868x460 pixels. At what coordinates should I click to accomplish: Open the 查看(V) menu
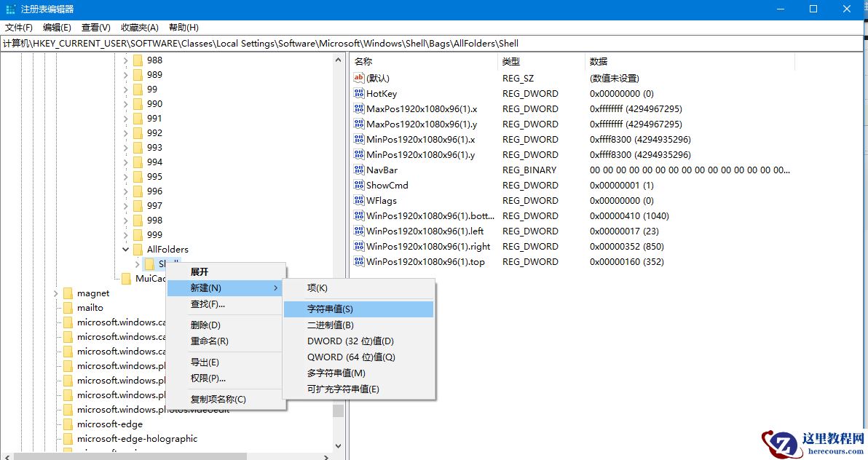click(x=95, y=27)
